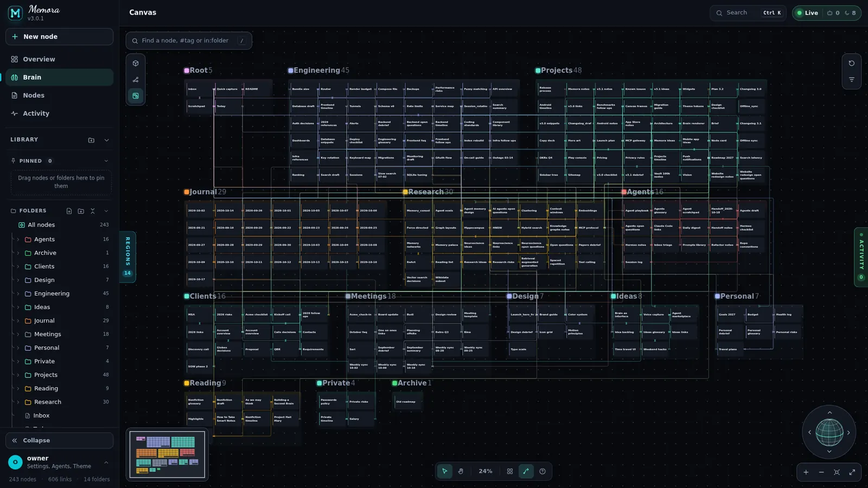868x488 pixels.
Task: Click the New node button
Action: 59,36
